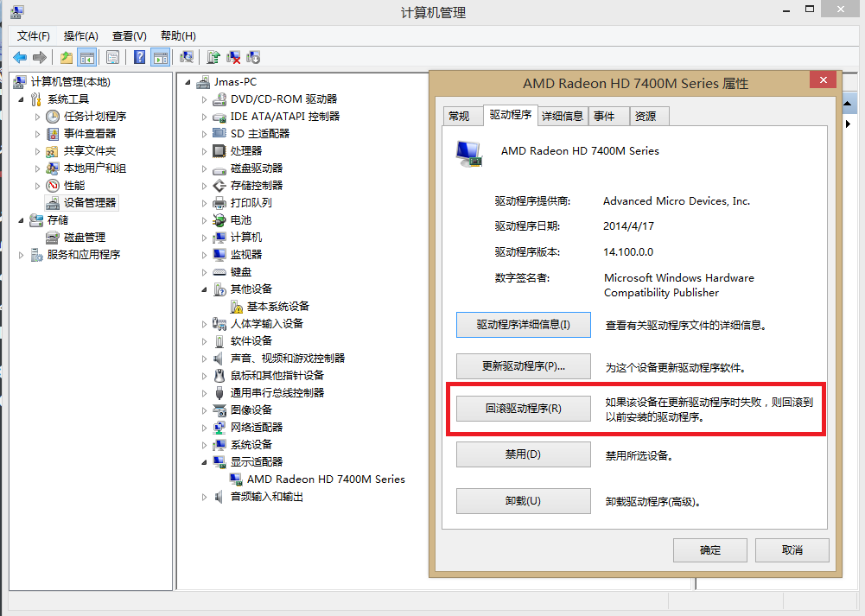
Task: Toggle the Show/Hide Action Pane icon
Action: pos(161,57)
